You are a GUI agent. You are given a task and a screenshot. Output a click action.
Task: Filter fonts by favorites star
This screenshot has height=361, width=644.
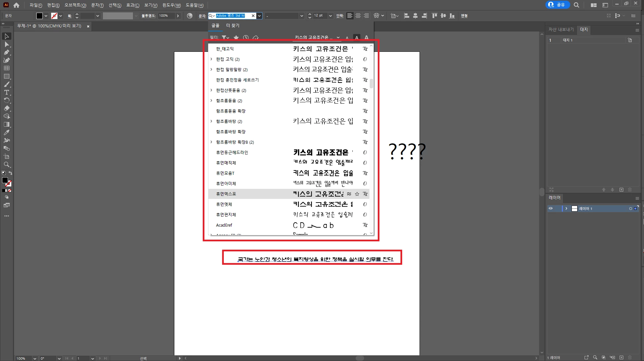tap(236, 37)
